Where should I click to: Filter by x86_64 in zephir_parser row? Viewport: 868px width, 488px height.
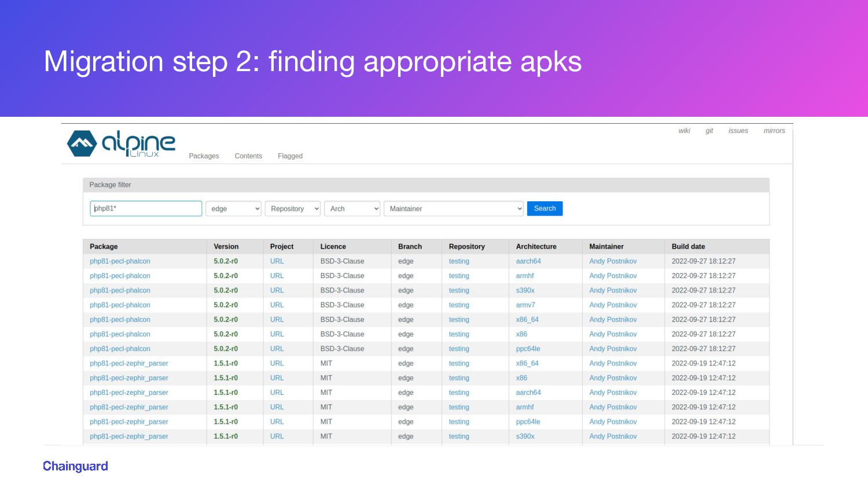coord(527,363)
